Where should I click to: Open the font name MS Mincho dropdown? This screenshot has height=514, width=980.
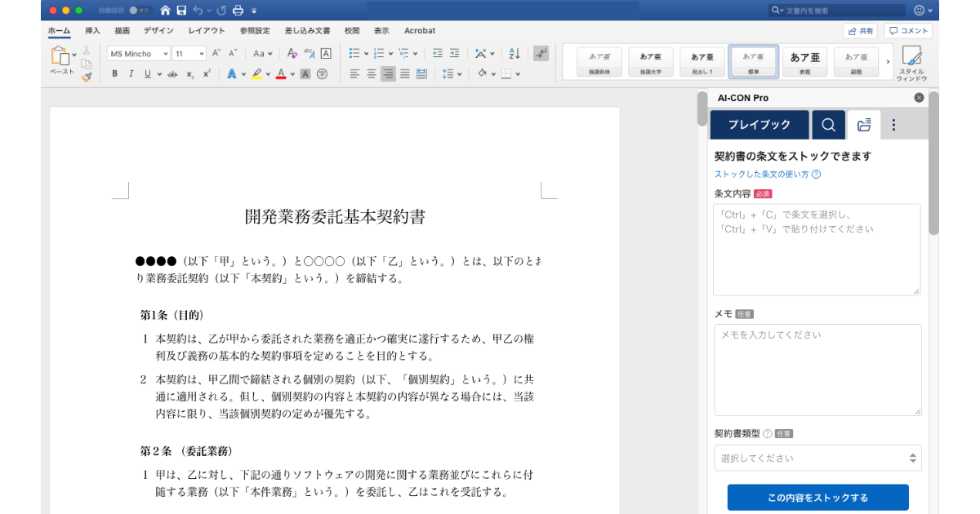point(166,53)
